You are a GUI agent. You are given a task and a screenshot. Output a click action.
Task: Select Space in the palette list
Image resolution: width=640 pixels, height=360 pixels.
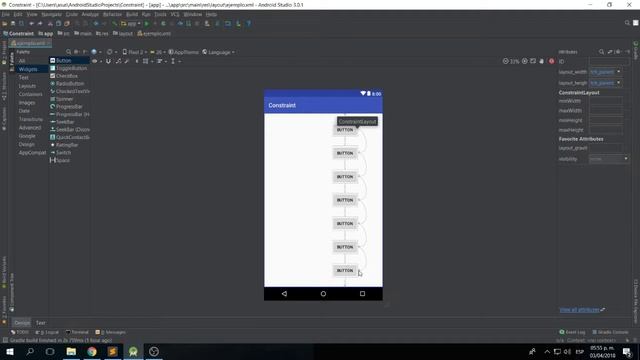pos(69,160)
